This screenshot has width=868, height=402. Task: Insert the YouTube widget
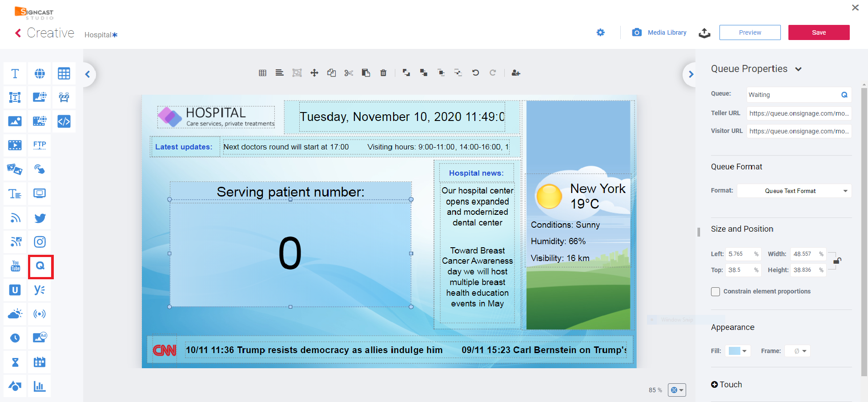pos(15,266)
